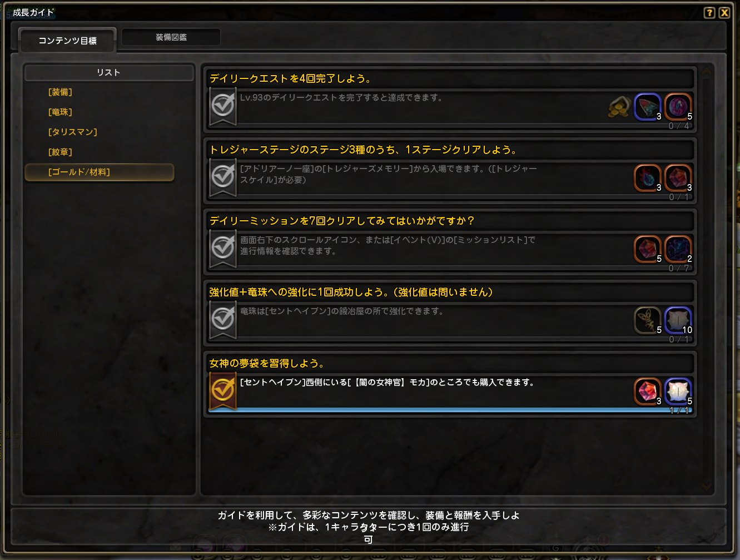
Task: Switch to the 装備図鑑 tab
Action: tap(171, 37)
